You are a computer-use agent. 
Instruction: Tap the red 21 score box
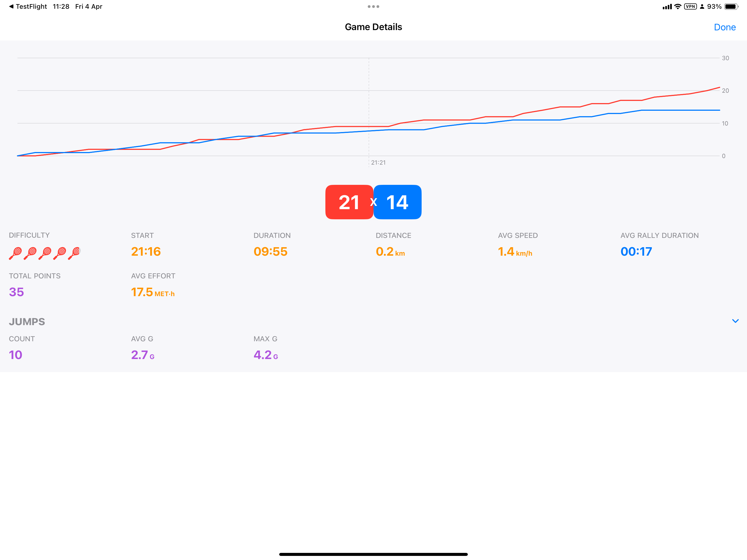click(x=349, y=202)
